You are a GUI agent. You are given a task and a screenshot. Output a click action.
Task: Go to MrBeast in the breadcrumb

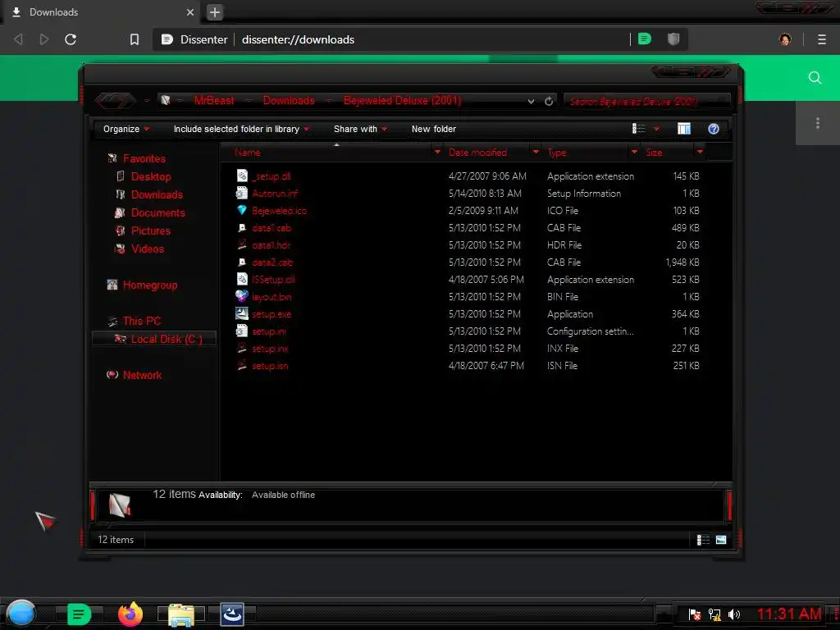tap(214, 101)
